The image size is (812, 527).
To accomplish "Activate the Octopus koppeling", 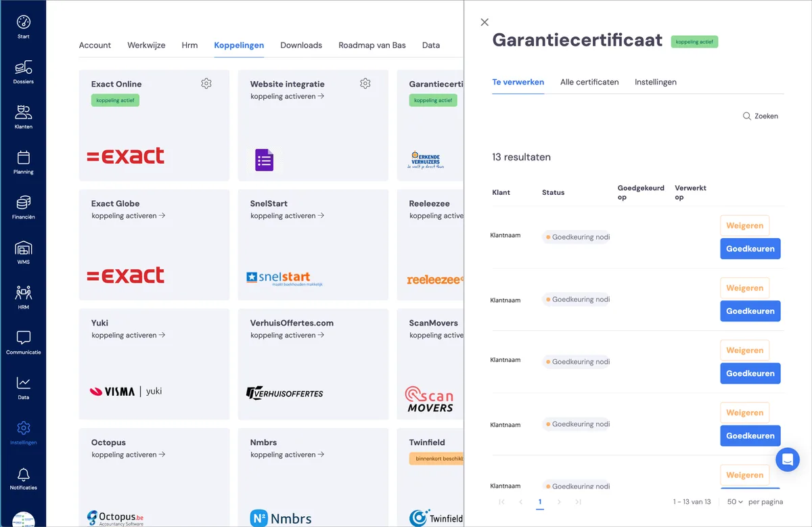I will point(129,455).
